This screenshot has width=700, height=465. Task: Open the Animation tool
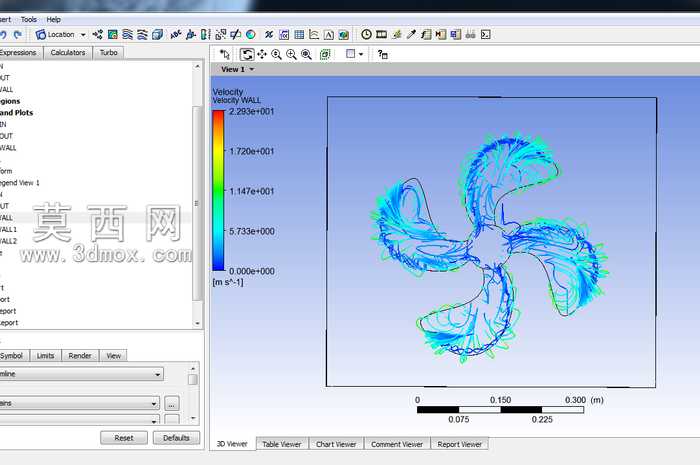coord(381,34)
